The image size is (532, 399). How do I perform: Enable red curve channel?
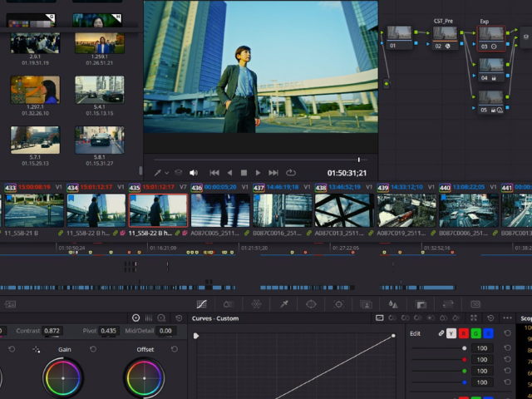tap(464, 333)
